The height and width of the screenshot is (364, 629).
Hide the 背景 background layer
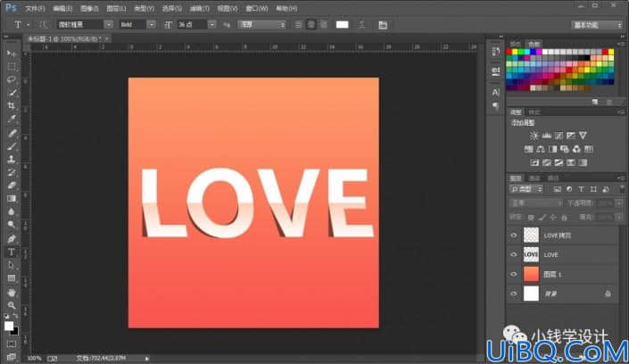point(514,294)
